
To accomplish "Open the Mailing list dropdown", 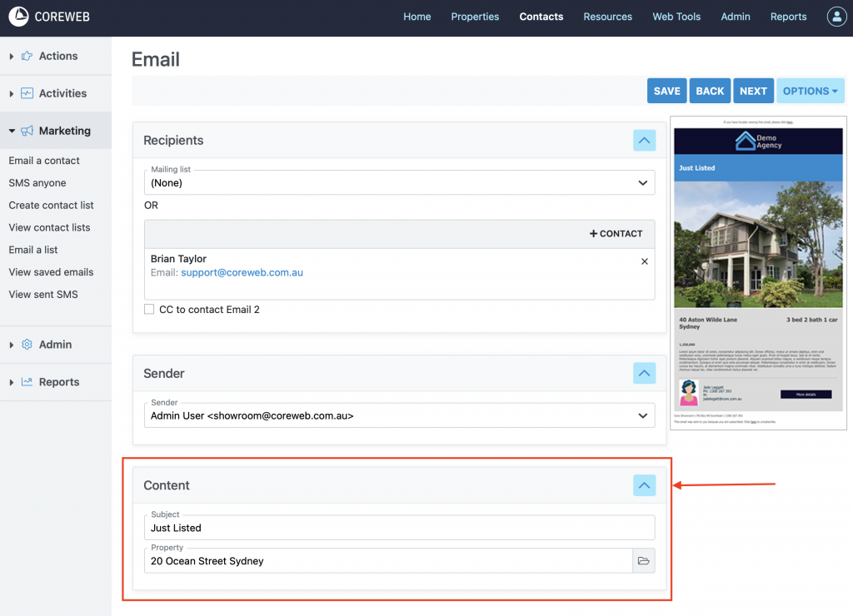I will (x=399, y=182).
